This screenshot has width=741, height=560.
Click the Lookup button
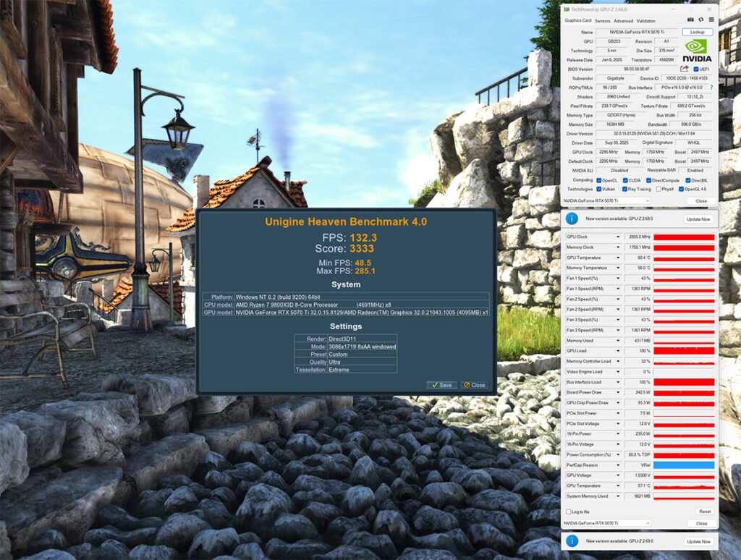tap(697, 33)
